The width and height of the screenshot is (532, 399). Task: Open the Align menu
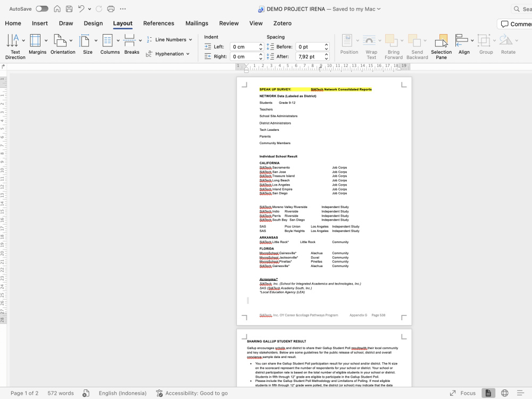pyautogui.click(x=464, y=44)
